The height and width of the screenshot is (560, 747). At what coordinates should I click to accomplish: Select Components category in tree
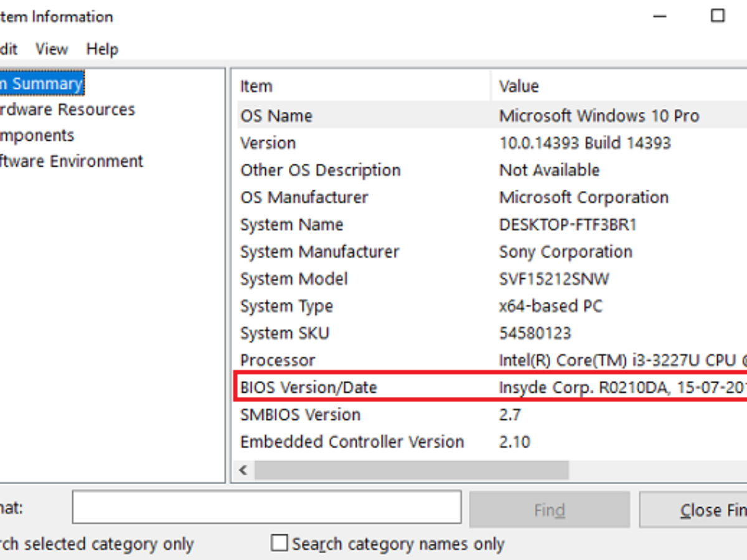coord(37,136)
